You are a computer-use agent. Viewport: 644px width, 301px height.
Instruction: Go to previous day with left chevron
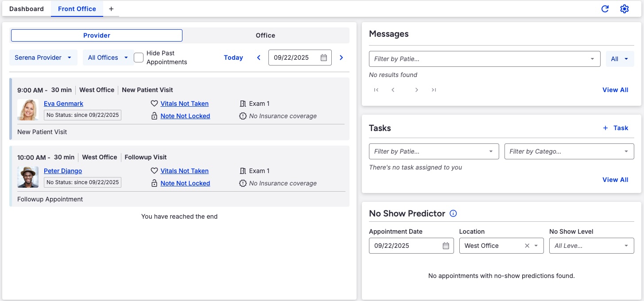[259, 58]
